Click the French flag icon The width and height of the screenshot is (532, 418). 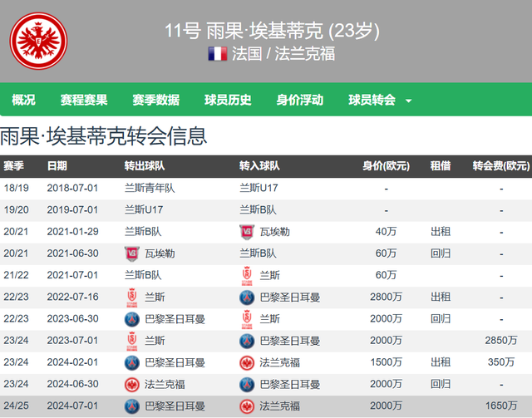[218, 54]
